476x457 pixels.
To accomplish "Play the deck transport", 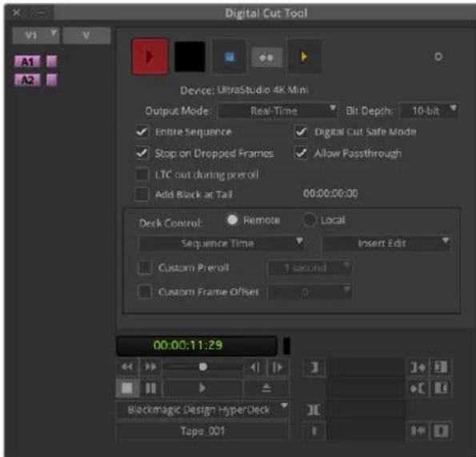I will [202, 387].
